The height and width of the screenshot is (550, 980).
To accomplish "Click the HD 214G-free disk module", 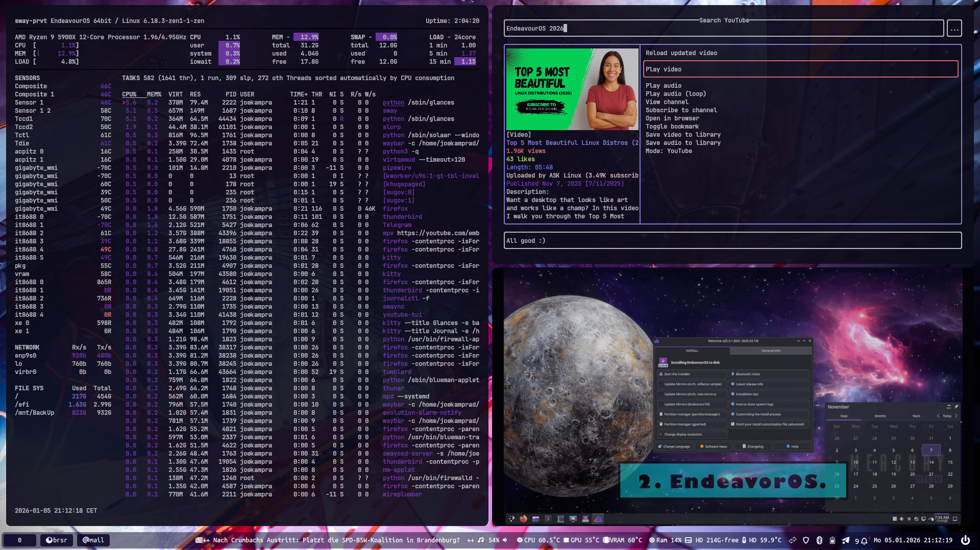I will pyautogui.click(x=712, y=540).
